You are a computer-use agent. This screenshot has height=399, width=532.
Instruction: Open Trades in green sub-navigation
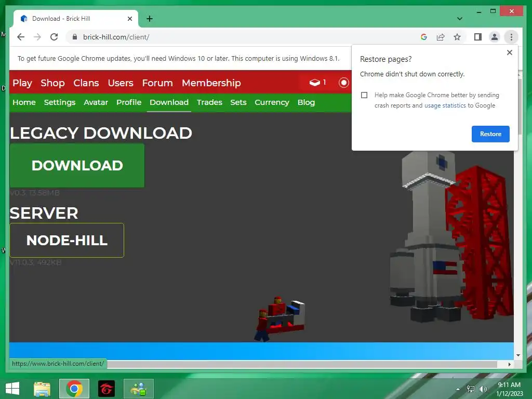(210, 102)
